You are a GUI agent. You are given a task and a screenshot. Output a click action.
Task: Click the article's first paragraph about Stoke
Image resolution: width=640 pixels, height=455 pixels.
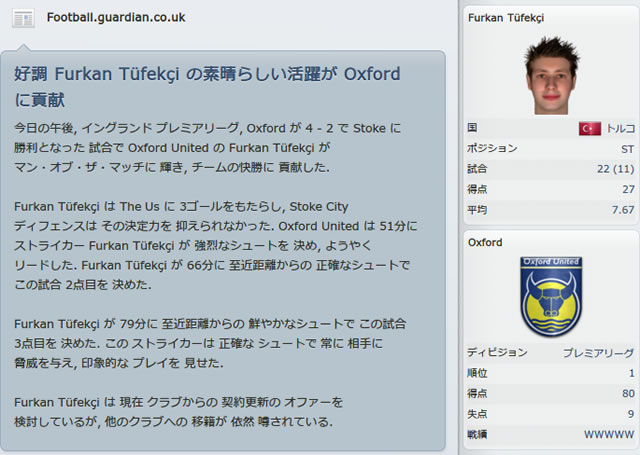pos(207,148)
